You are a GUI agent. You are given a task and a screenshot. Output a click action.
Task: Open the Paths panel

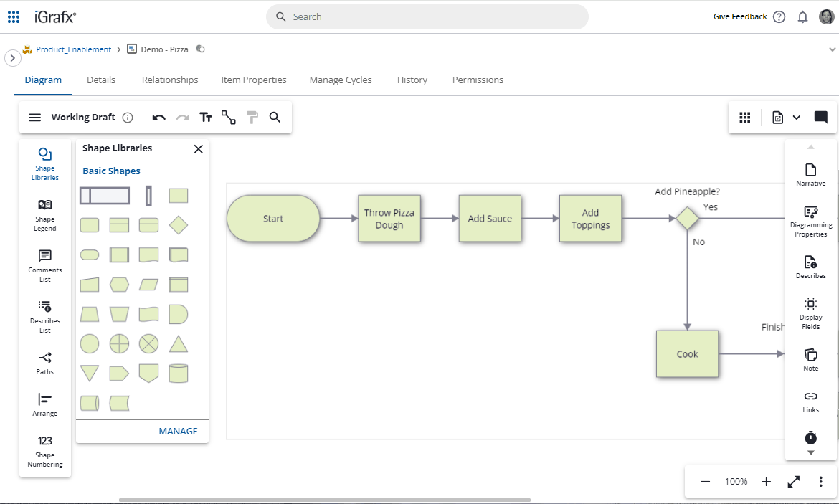(x=45, y=363)
